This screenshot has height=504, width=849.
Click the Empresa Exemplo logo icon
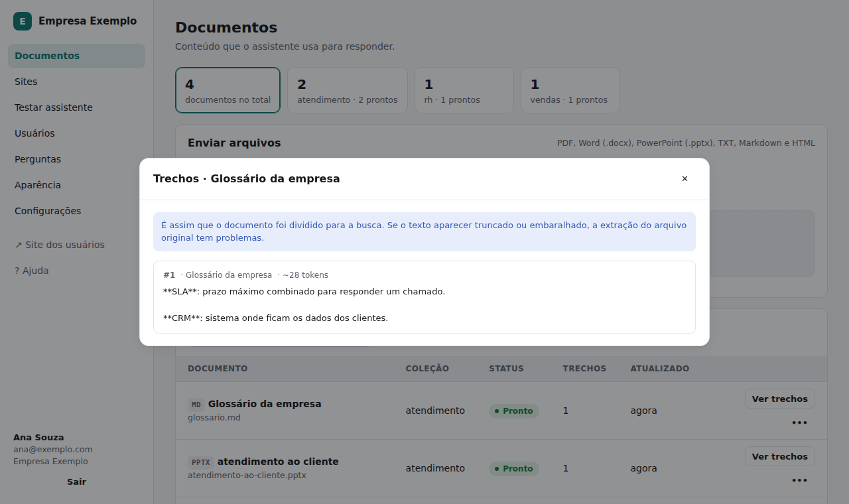(23, 21)
